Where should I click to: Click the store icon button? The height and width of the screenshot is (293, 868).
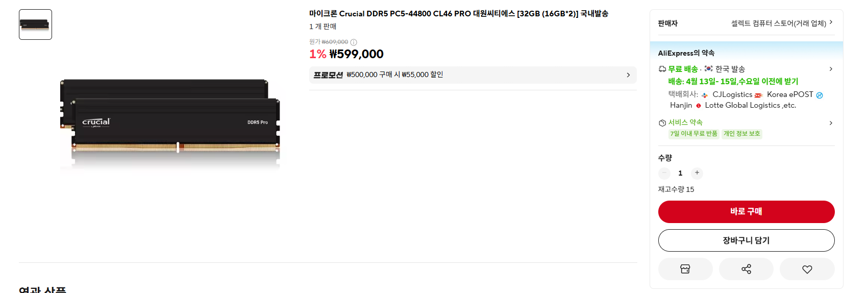(x=685, y=269)
